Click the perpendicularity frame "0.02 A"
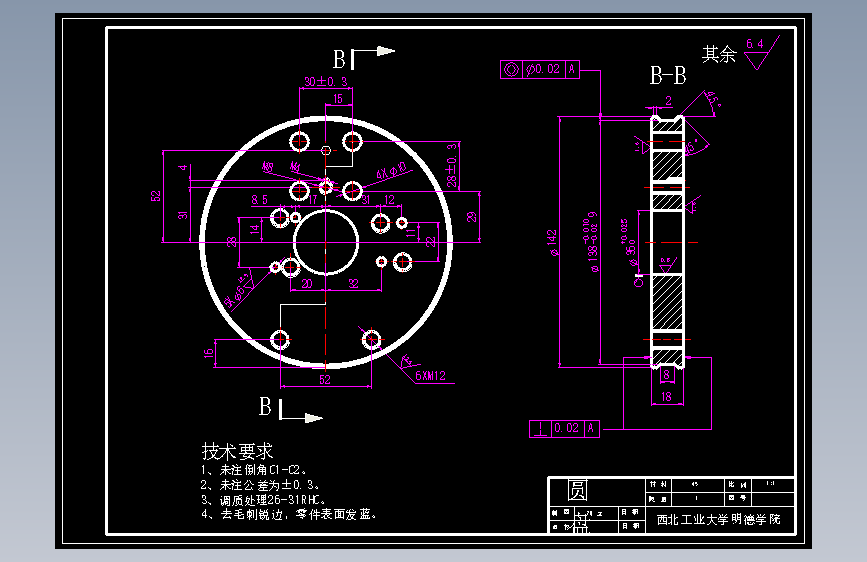The width and height of the screenshot is (867, 562). click(564, 428)
